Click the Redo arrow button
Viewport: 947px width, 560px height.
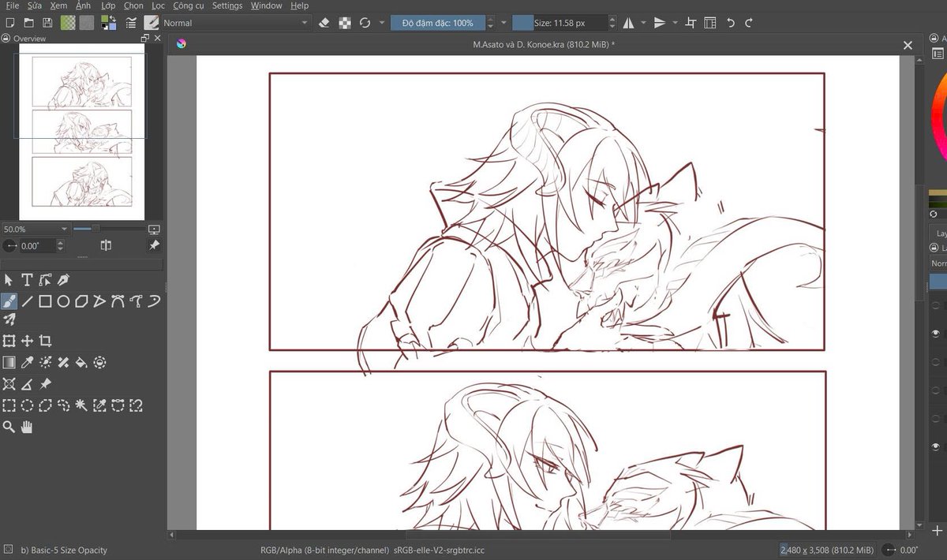(x=749, y=23)
